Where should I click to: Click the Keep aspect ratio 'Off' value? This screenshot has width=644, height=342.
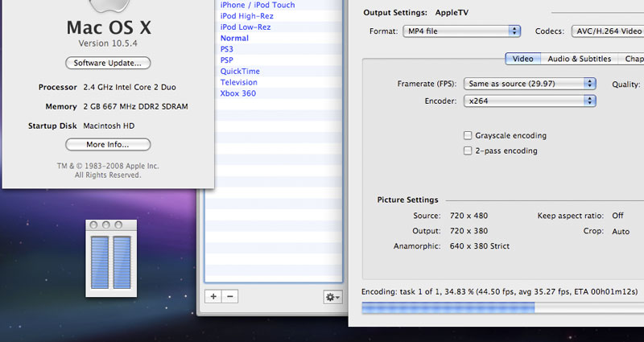tap(617, 216)
